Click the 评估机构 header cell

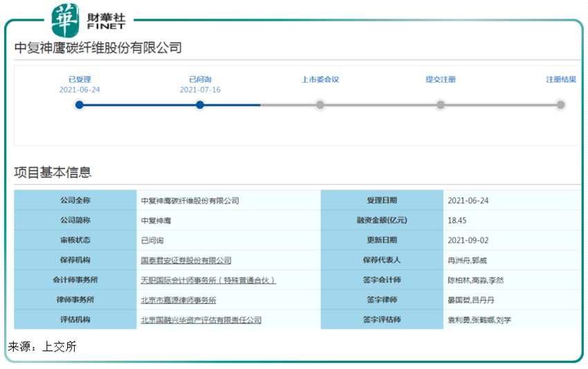click(x=75, y=319)
